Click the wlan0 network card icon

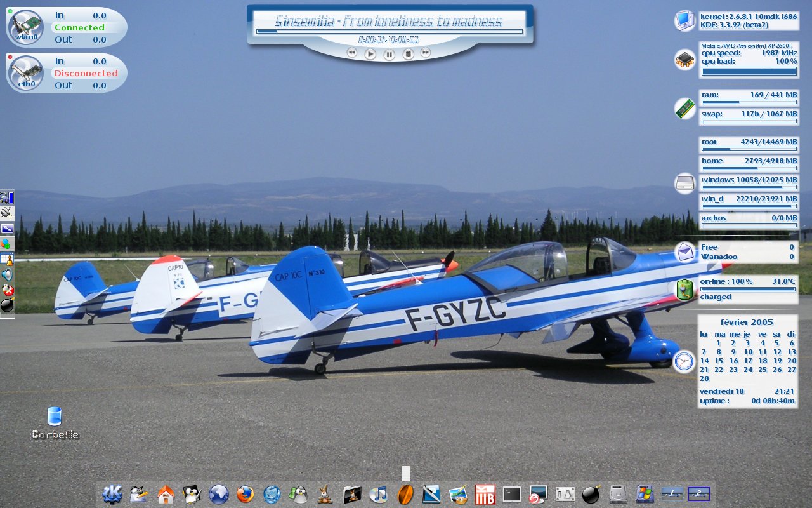click(27, 27)
